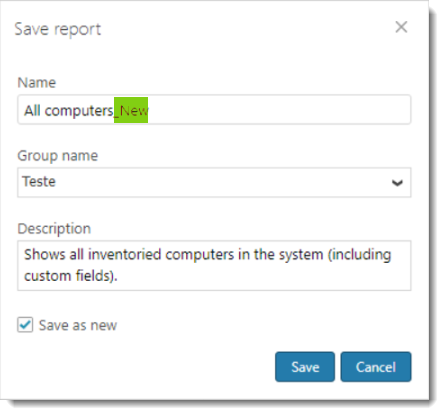Click the 'Save report' dialog title

click(58, 29)
